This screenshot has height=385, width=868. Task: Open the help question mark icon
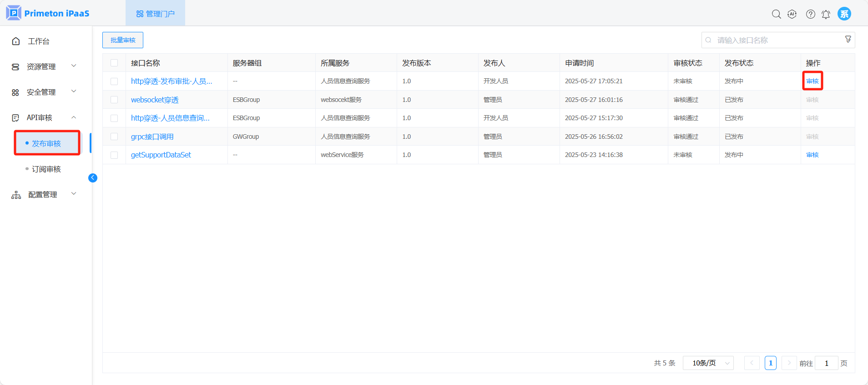[x=810, y=14]
